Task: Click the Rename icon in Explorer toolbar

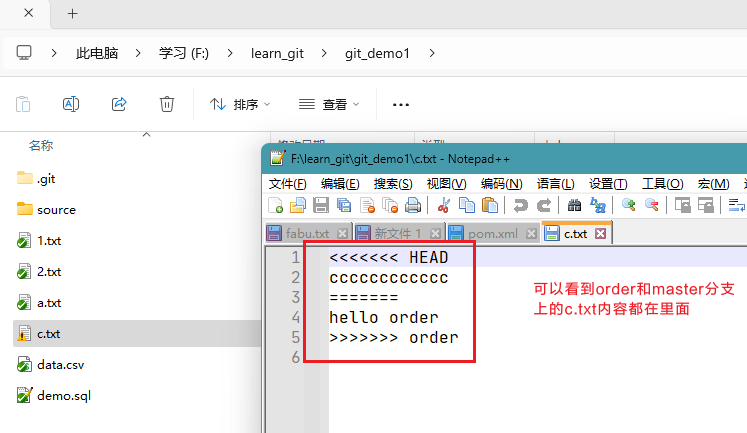Action: (x=71, y=104)
